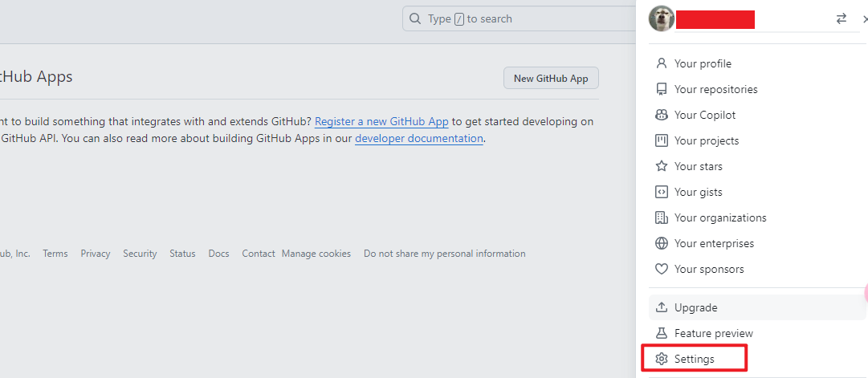Click the code square gists icon
The width and height of the screenshot is (868, 378).
[x=662, y=192]
